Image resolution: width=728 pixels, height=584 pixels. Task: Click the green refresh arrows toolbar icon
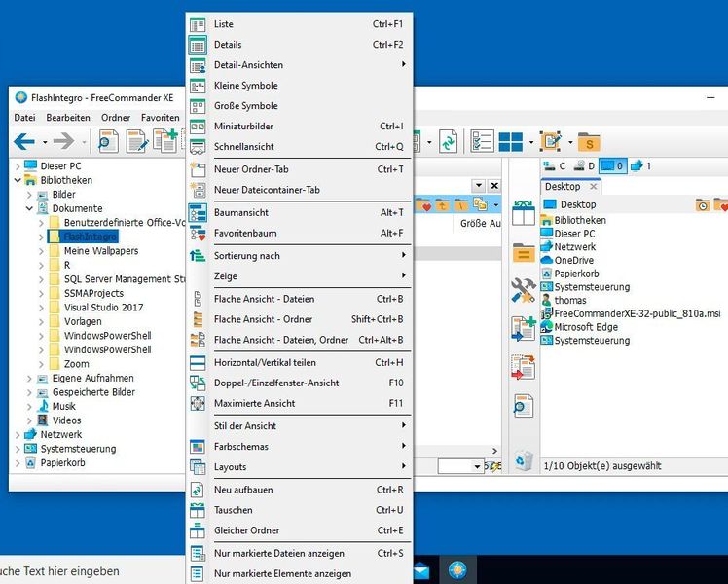[448, 141]
